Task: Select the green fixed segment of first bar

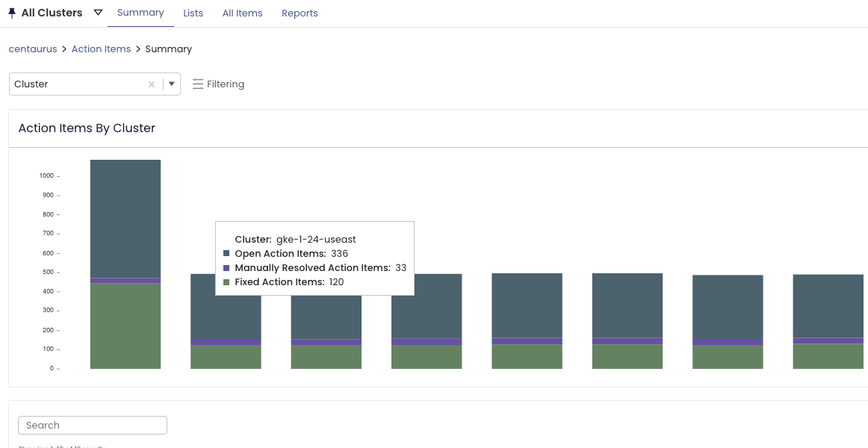Action: 125,326
